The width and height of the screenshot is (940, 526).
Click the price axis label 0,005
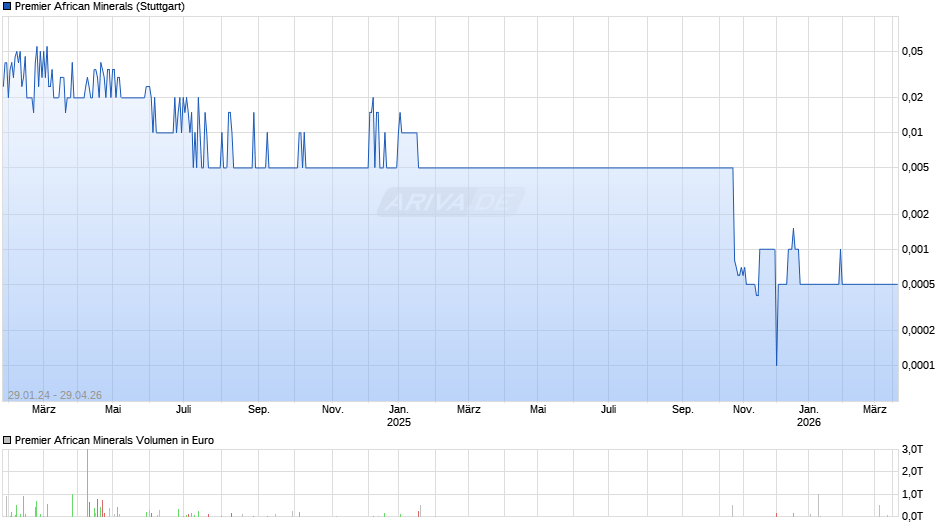[x=915, y=167]
